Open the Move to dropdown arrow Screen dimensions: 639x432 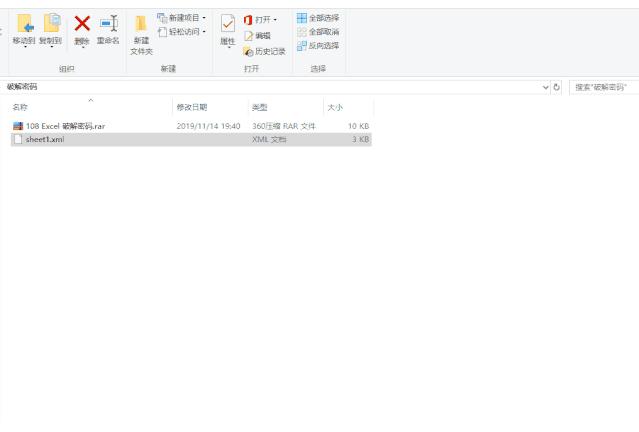point(25,47)
